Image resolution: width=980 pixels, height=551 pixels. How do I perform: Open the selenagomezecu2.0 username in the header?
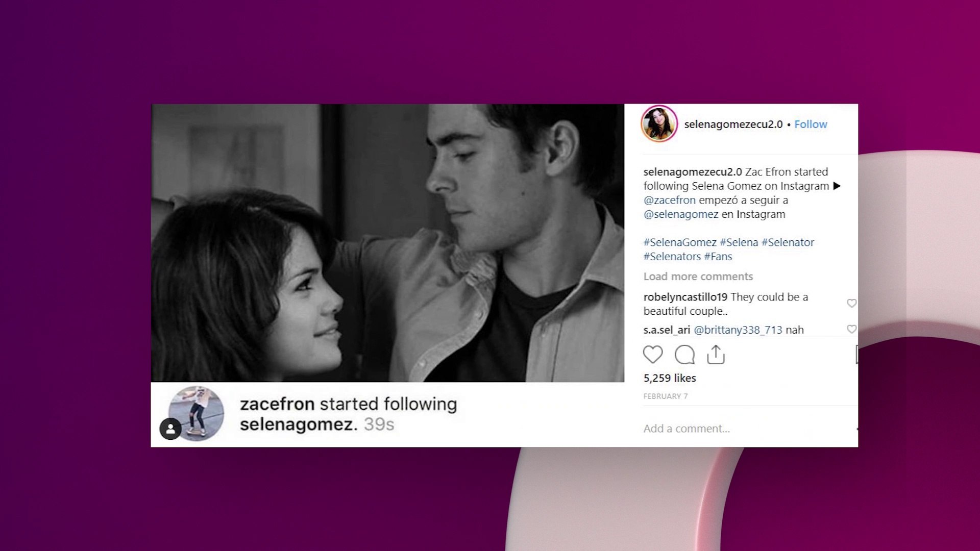pyautogui.click(x=733, y=124)
